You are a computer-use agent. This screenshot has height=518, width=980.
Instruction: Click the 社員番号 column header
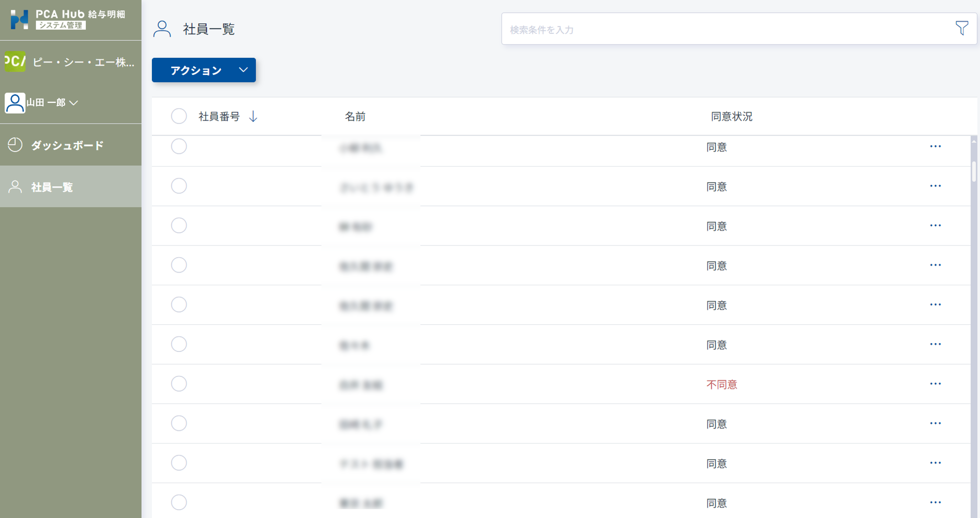point(219,117)
